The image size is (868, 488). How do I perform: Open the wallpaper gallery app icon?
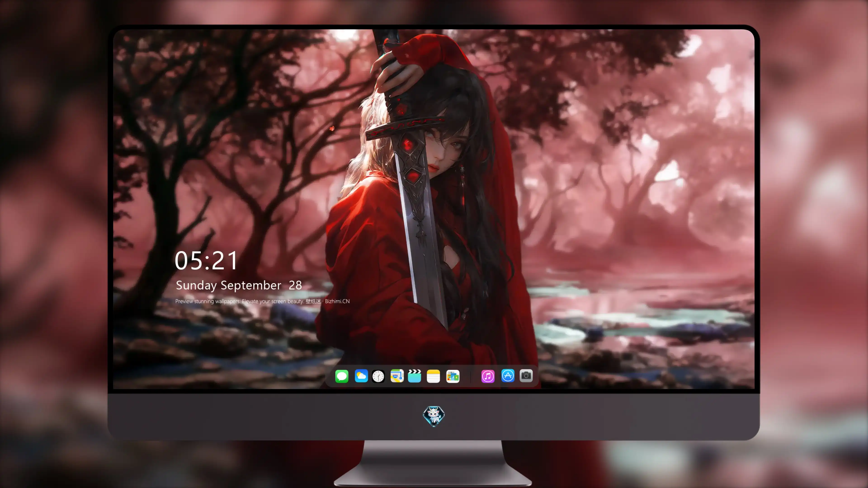pos(453,376)
